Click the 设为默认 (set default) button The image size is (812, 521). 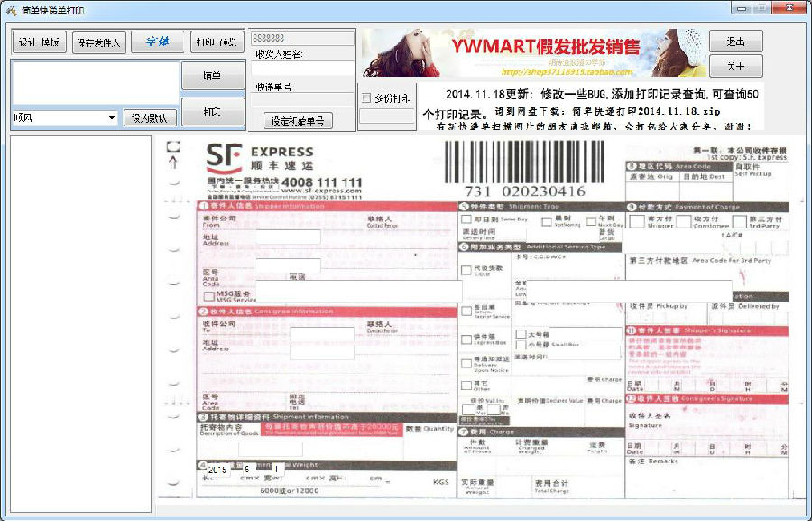pos(150,117)
